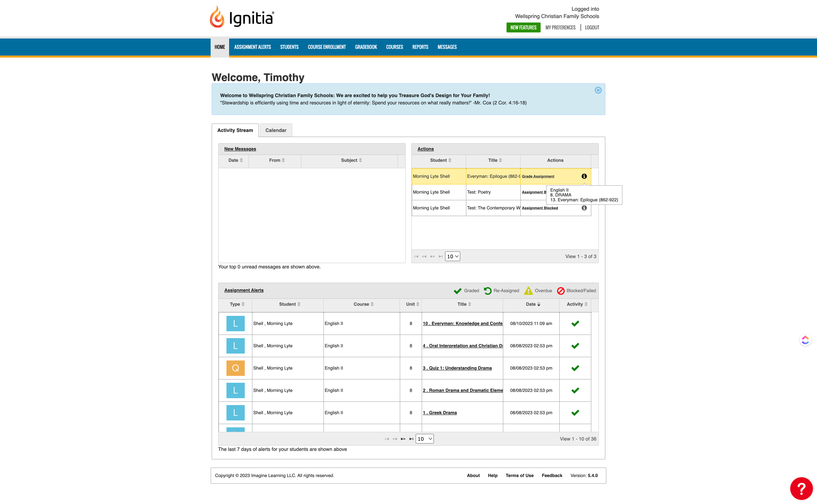817x504 pixels.
Task: Open the About footer link
Action: coord(473,476)
